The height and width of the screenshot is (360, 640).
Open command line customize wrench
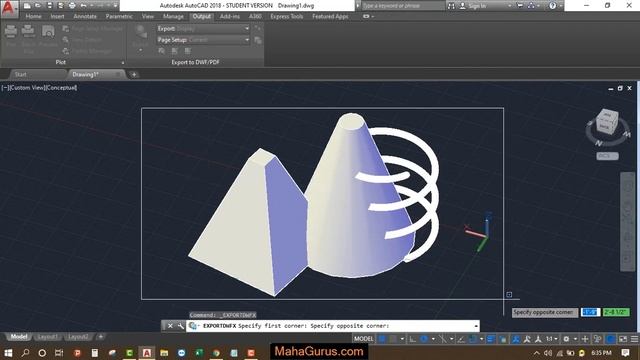pos(180,326)
